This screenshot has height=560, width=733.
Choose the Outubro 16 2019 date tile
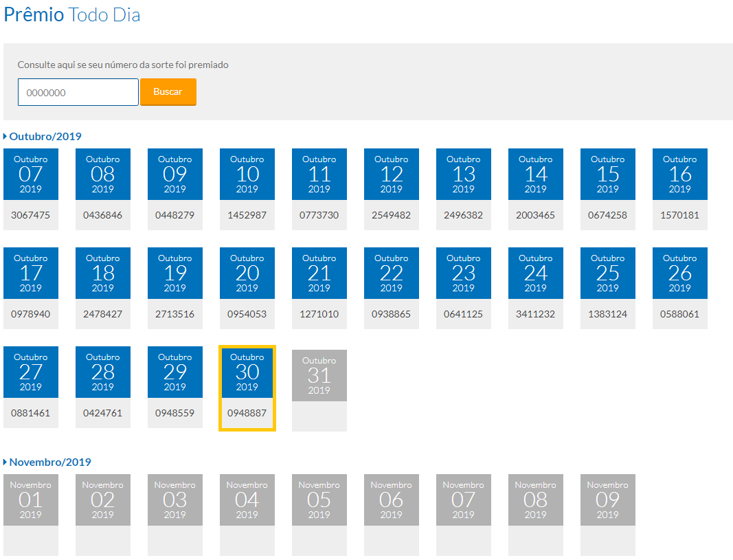(679, 175)
